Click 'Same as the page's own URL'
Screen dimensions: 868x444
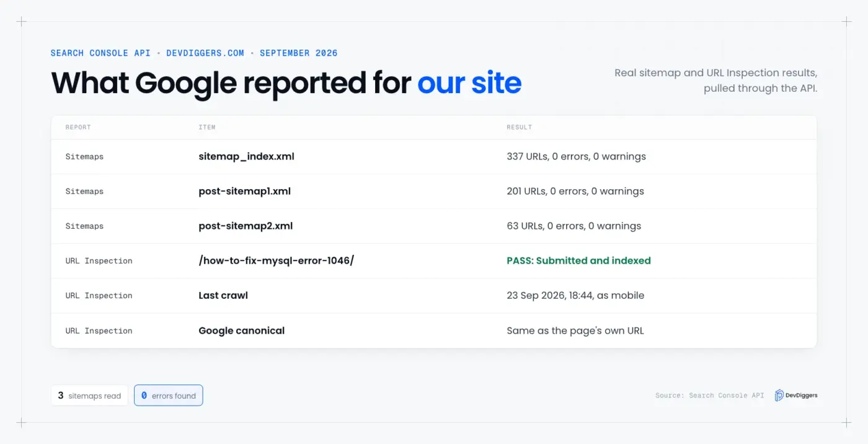click(x=575, y=331)
